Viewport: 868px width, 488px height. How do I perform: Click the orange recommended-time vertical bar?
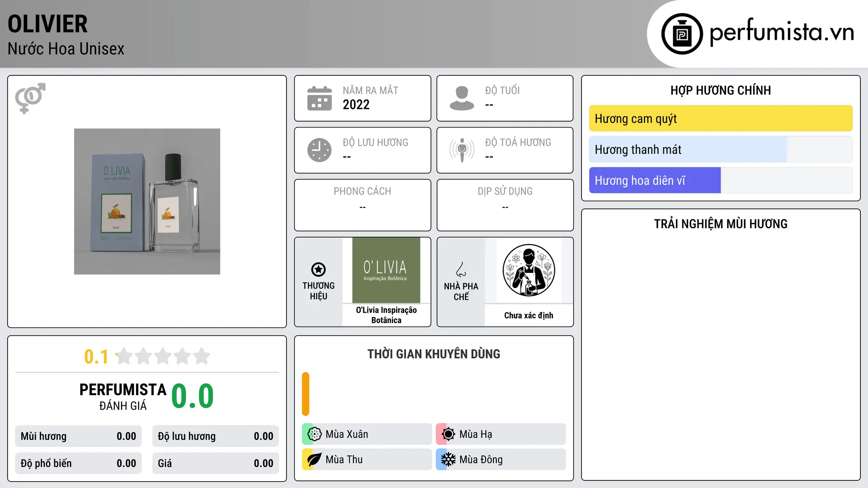click(x=306, y=394)
